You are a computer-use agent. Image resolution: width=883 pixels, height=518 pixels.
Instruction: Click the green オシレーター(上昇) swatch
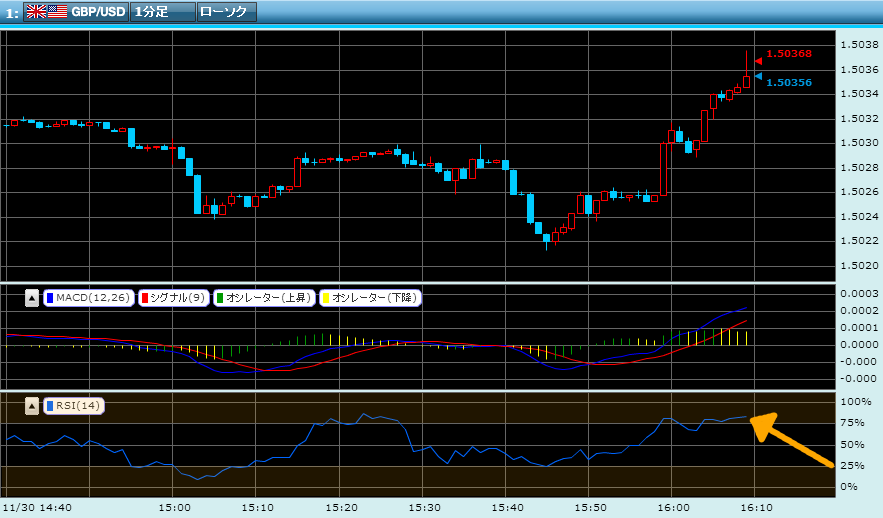[220, 298]
